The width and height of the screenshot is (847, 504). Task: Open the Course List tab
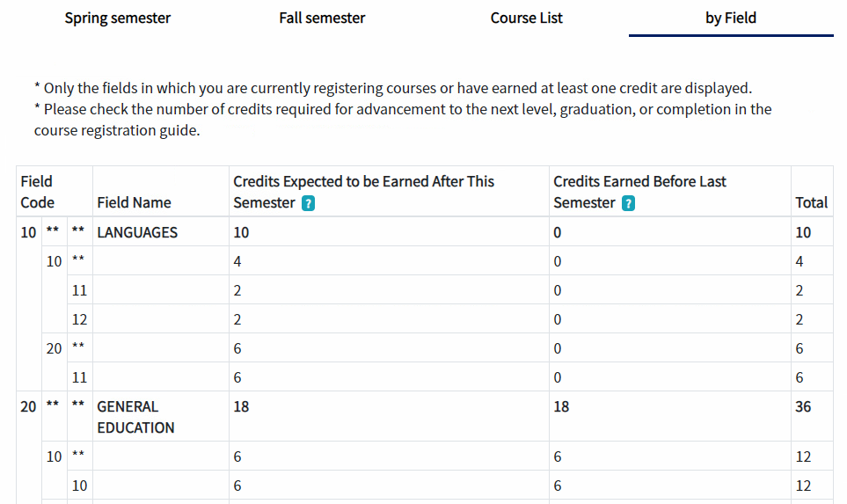tap(526, 18)
